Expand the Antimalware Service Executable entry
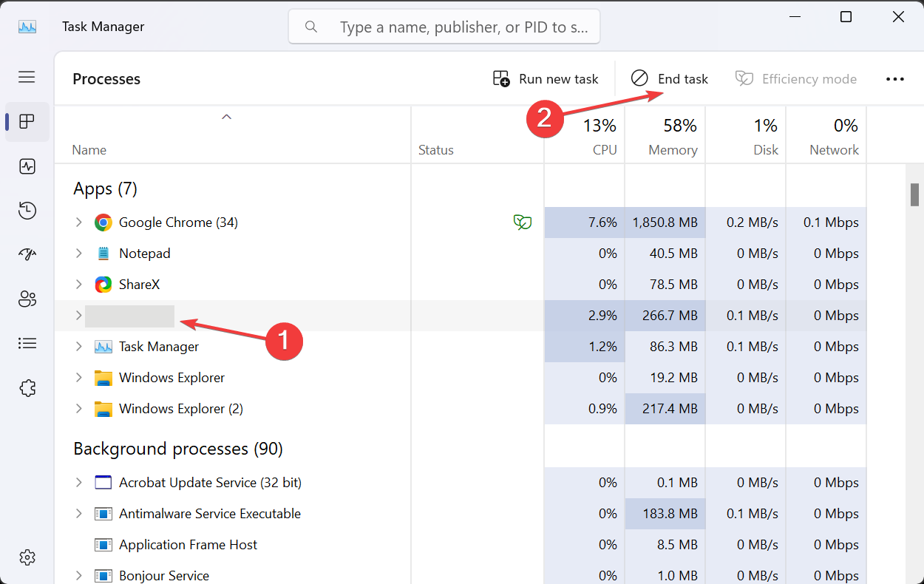The height and width of the screenshot is (584, 924). [x=79, y=513]
